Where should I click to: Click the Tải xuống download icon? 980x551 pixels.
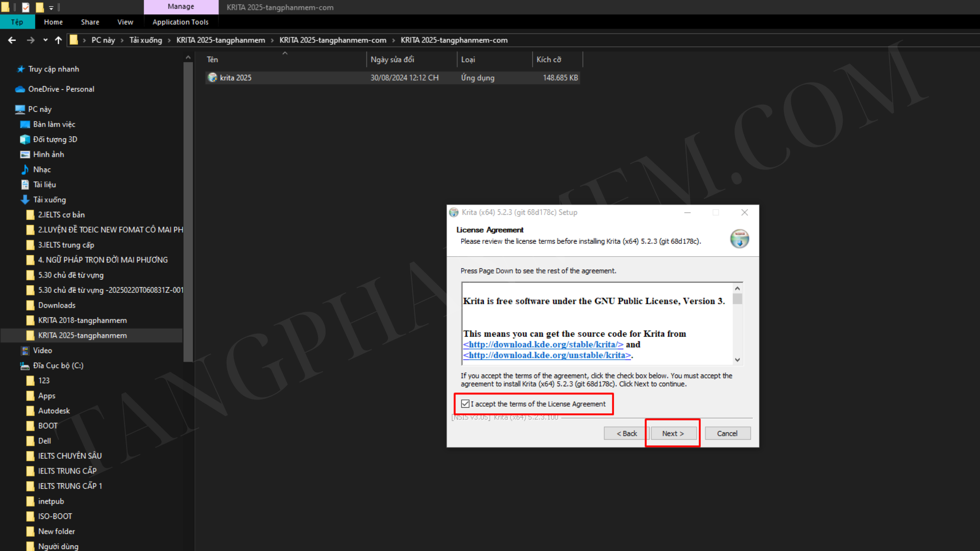coord(24,199)
